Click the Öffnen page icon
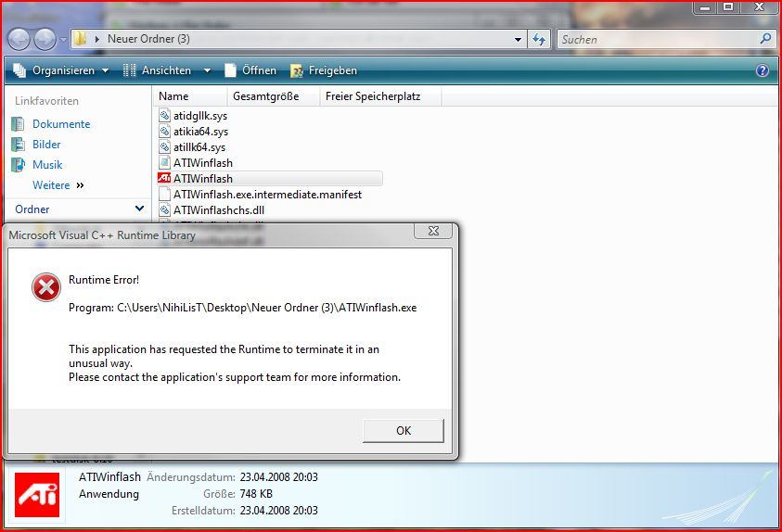 point(230,70)
